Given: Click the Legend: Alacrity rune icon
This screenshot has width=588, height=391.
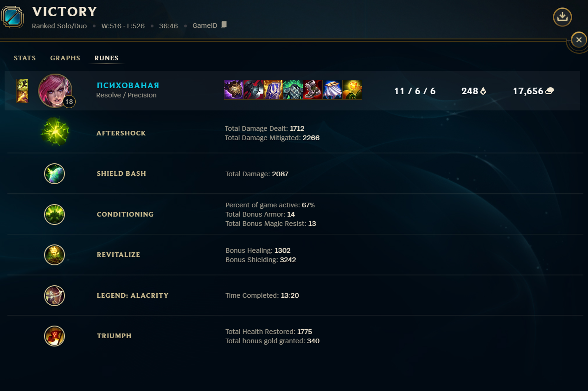Looking at the screenshot, I should pyautogui.click(x=54, y=295).
